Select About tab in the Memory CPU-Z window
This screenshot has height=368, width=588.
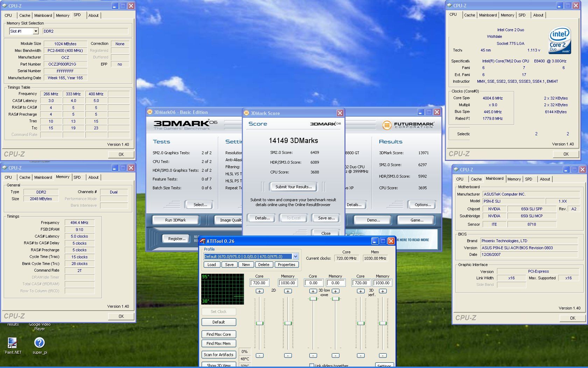pos(93,177)
